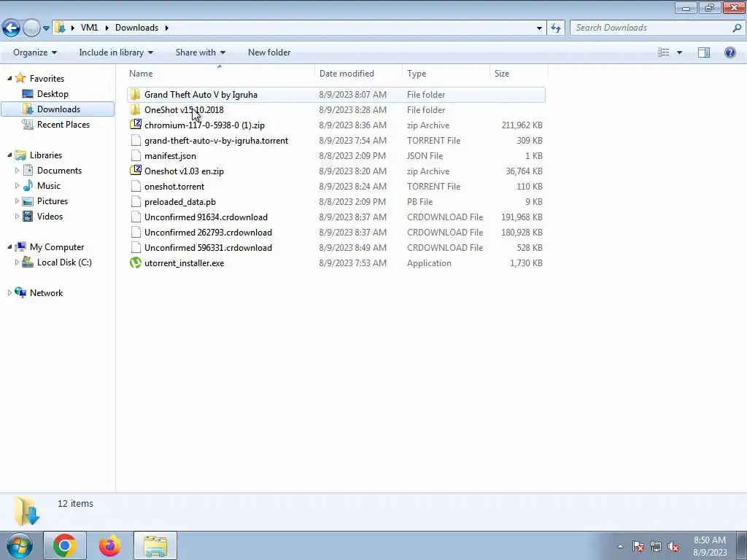
Task: Click the folder icon in address bar
Action: 60,28
